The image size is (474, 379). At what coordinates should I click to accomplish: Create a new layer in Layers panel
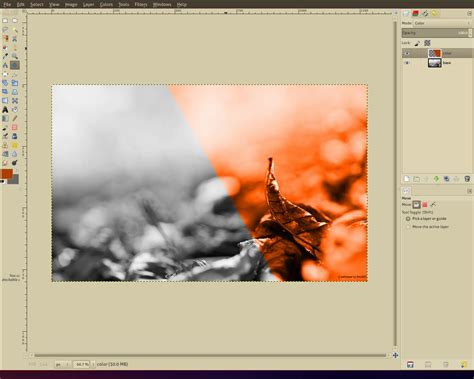406,179
